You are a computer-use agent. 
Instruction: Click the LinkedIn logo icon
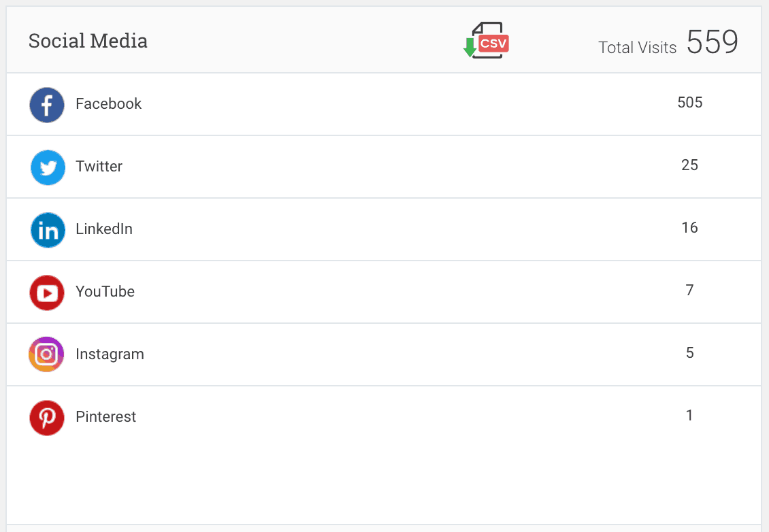(48, 230)
